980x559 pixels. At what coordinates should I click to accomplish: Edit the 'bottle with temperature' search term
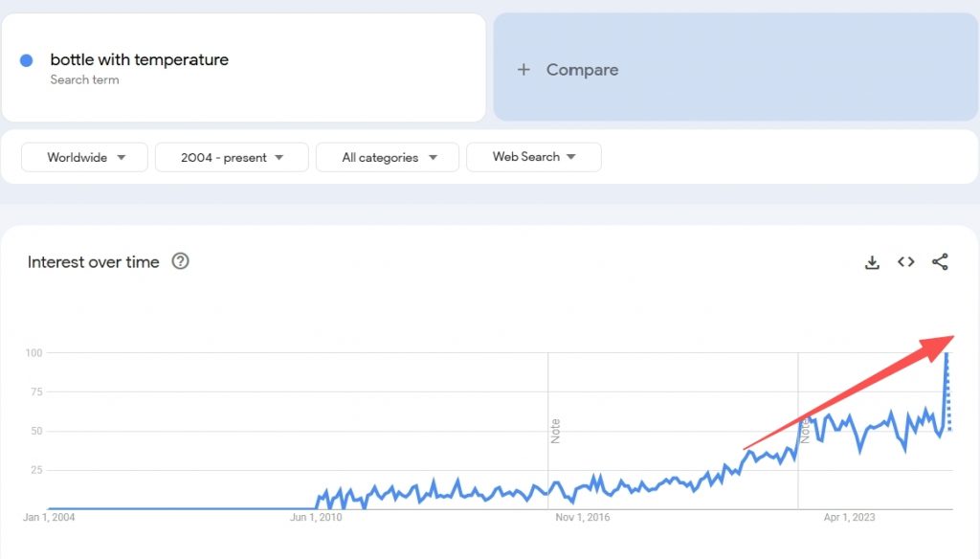pyautogui.click(x=140, y=60)
